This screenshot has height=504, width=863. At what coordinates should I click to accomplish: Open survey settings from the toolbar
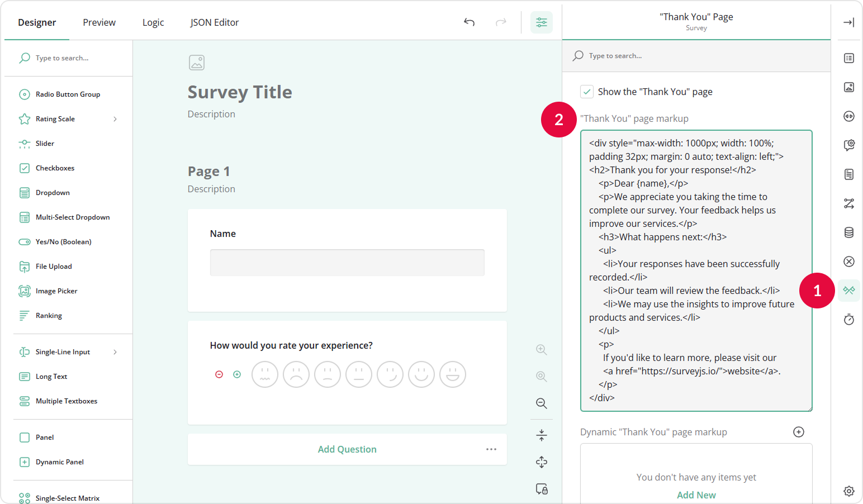pos(541,22)
